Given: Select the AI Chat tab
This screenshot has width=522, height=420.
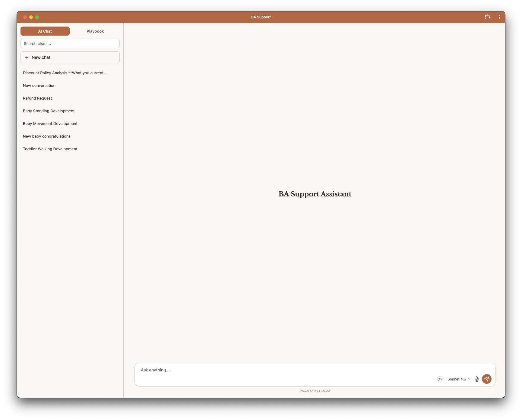Looking at the screenshot, I should (x=45, y=31).
